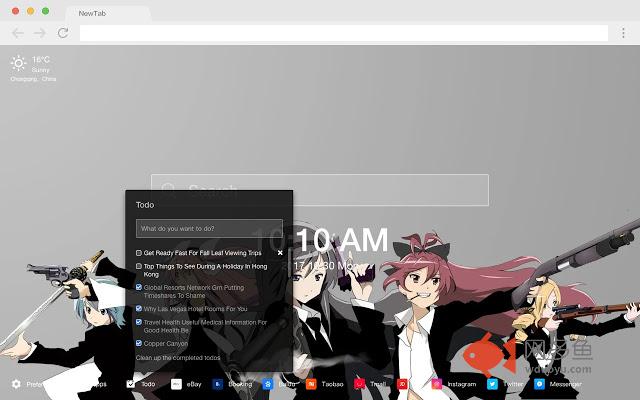Screen dimensions: 640x400
Task: Open the Tmall shortcut icon
Action: 360,384
